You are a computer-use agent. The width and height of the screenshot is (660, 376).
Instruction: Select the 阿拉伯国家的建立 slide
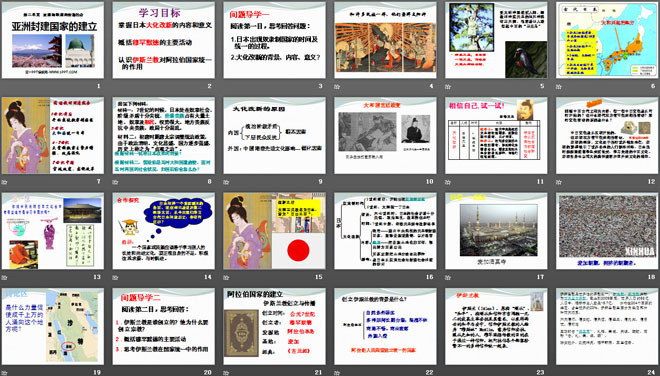(274, 326)
